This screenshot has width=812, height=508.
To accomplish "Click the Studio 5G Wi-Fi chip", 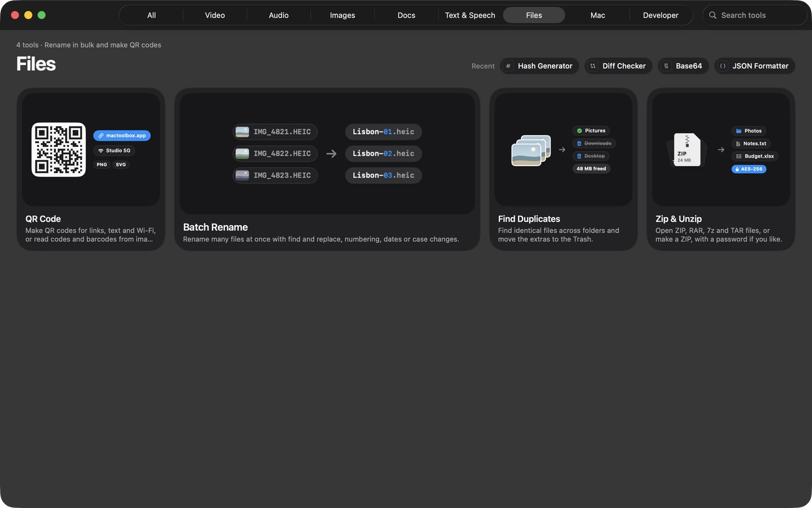I will point(114,150).
